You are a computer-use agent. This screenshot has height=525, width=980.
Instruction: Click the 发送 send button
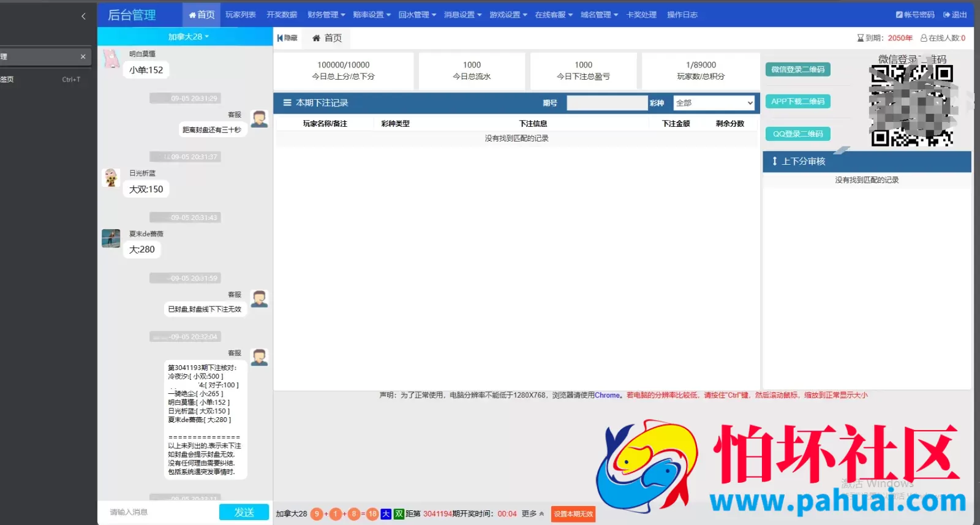tap(244, 512)
